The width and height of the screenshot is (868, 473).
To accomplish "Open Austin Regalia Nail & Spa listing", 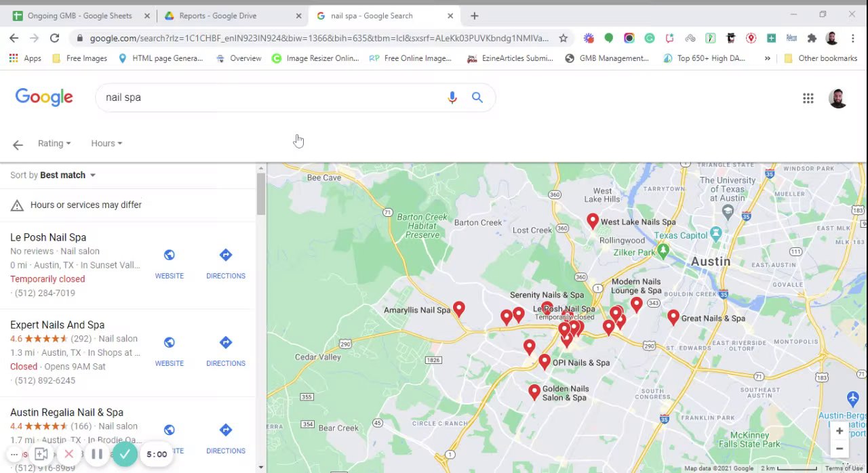I will coord(66,412).
